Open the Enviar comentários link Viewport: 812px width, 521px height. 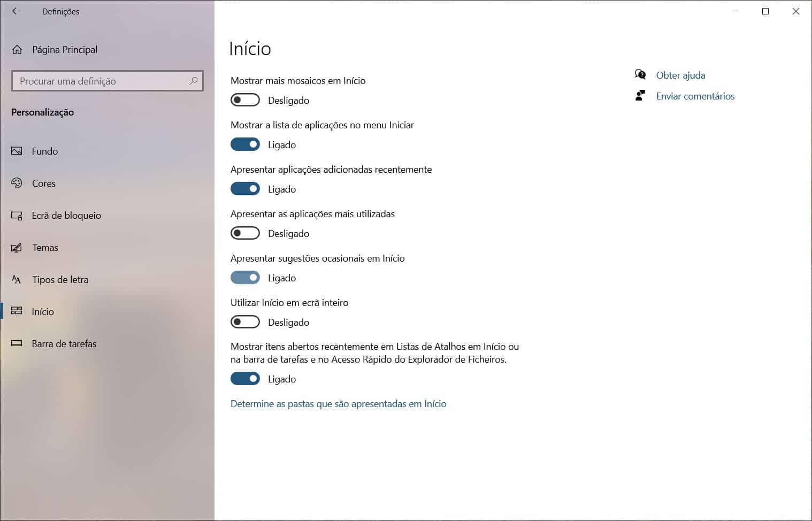click(695, 96)
